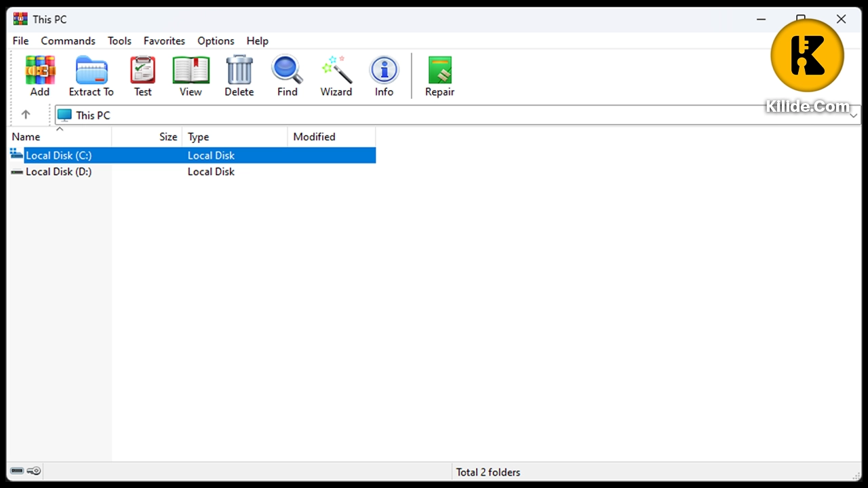Click the WinRAR title bar app icon
The width and height of the screenshot is (868, 488).
pos(20,19)
